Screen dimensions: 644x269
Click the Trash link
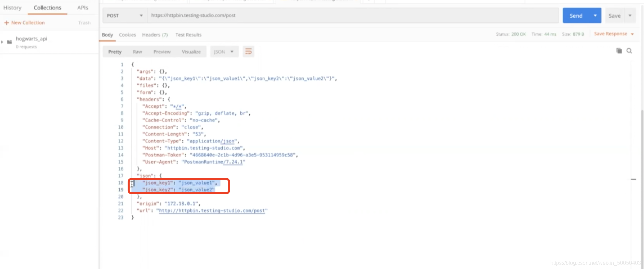click(84, 23)
